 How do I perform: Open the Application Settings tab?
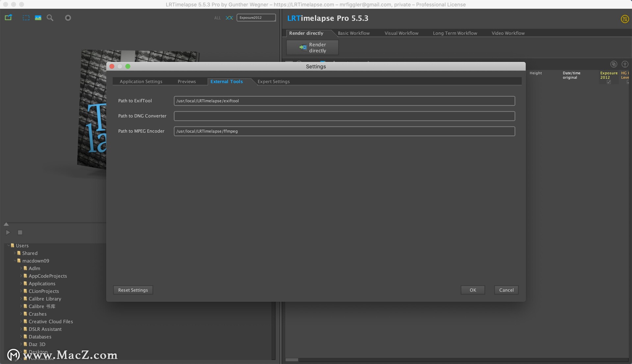pyautogui.click(x=141, y=82)
